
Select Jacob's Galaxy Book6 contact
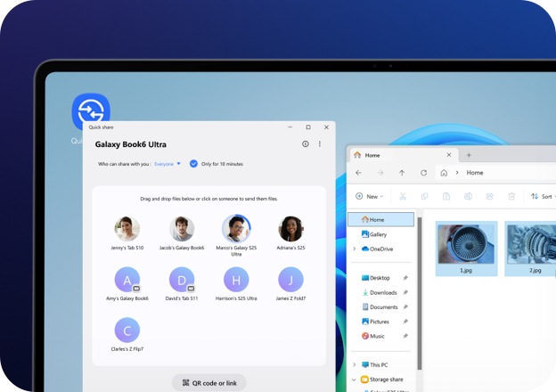(x=182, y=233)
